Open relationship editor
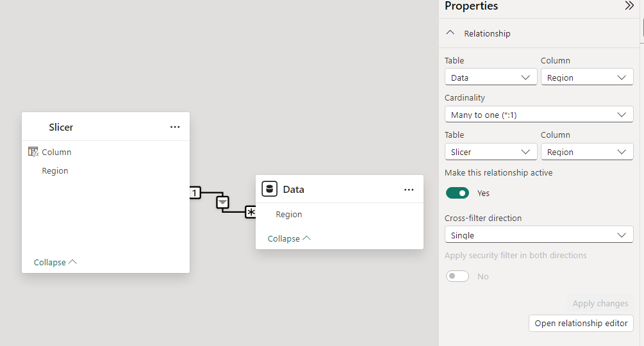Image resolution: width=644 pixels, height=346 pixels. pyautogui.click(x=581, y=324)
